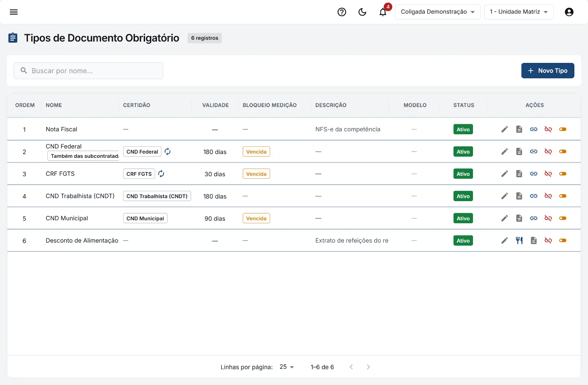Open document icon in Desconto de Alimentação row
588x385 pixels.
point(534,240)
